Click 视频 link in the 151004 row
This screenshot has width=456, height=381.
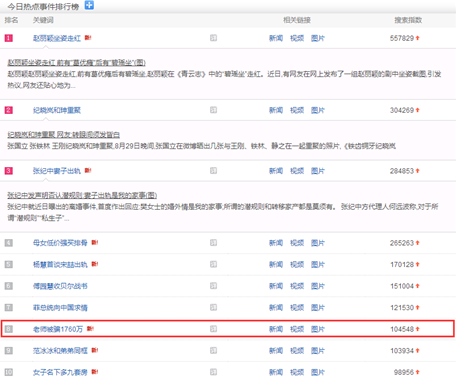tap(297, 286)
